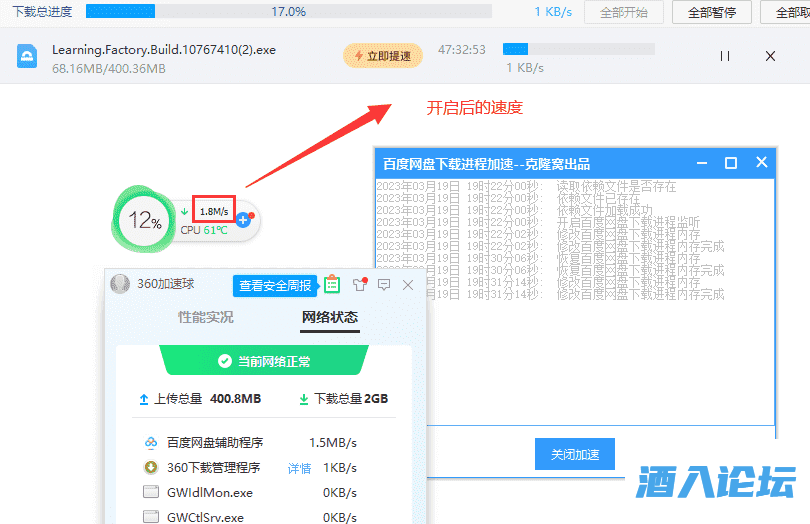
Task: Click the 关闭加速 button
Action: [x=575, y=454]
